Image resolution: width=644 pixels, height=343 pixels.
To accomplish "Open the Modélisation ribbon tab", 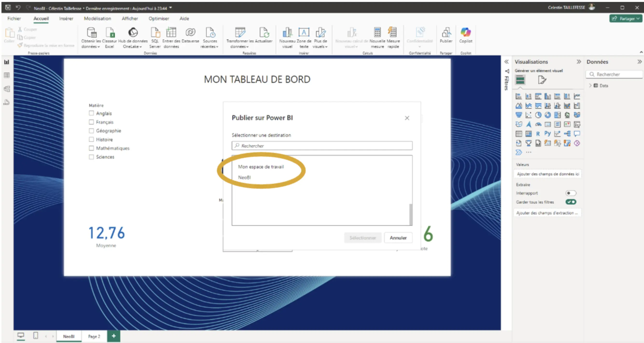I will (97, 18).
